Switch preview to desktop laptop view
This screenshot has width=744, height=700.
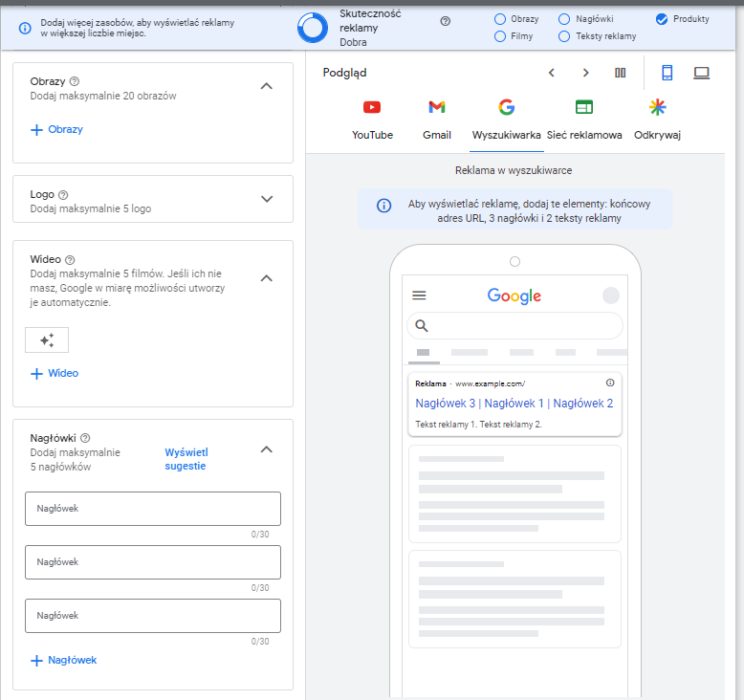[x=701, y=73]
